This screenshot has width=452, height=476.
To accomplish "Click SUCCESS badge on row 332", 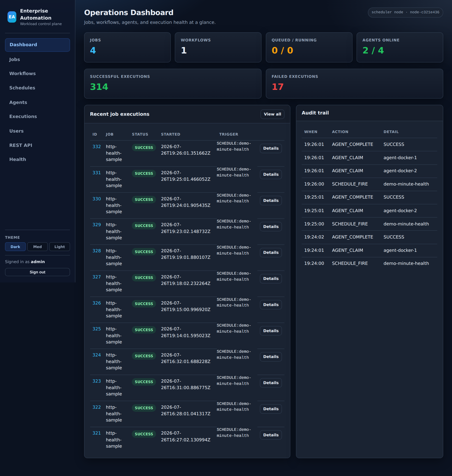I will tap(144, 148).
